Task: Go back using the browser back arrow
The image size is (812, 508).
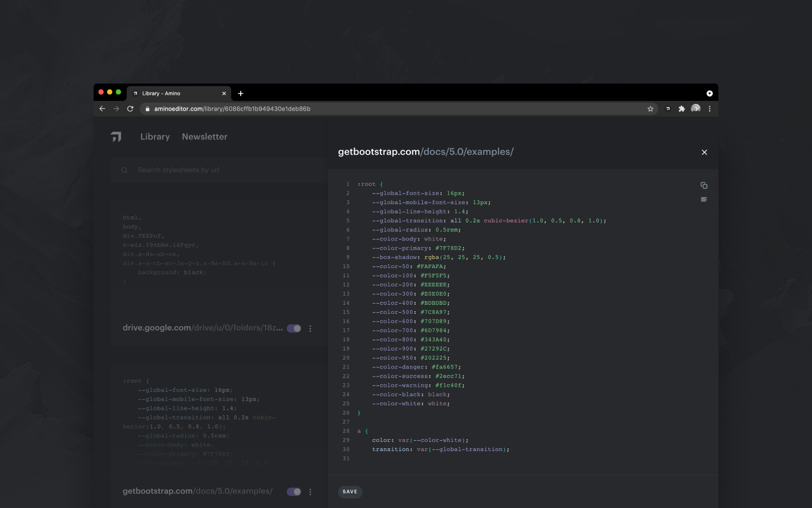Action: [102, 109]
